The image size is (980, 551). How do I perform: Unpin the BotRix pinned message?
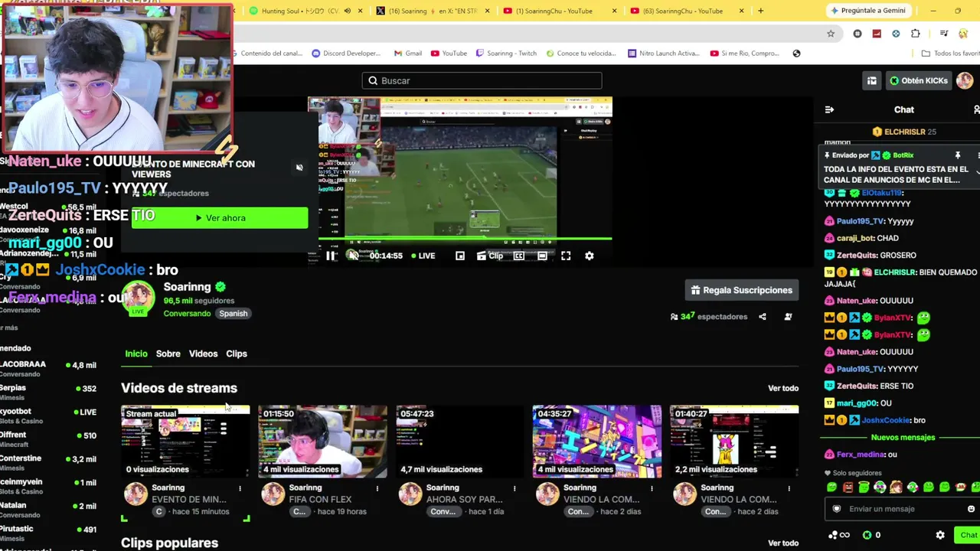957,155
